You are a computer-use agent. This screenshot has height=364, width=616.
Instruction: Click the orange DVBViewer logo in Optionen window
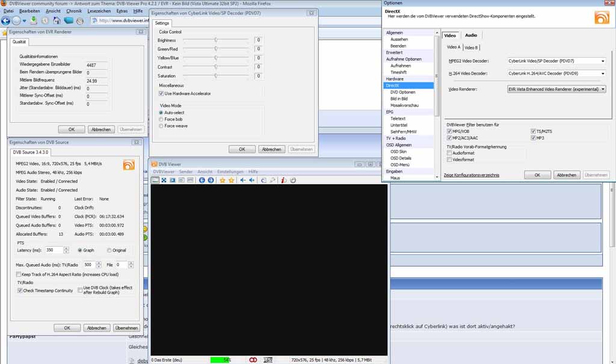point(602,17)
